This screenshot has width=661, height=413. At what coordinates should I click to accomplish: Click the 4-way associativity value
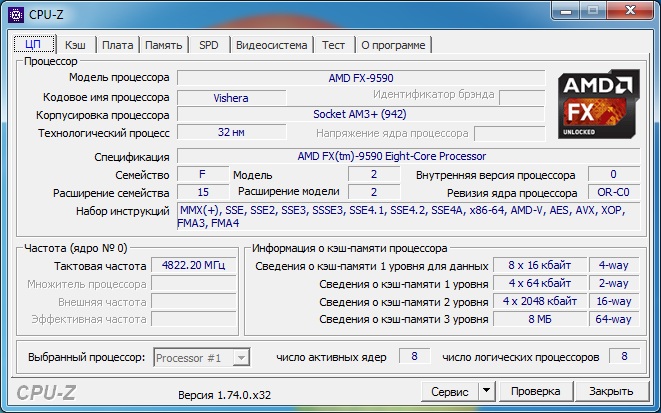click(614, 265)
